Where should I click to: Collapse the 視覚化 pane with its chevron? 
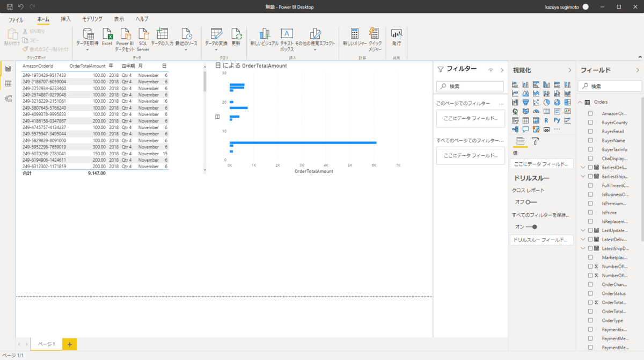click(570, 70)
